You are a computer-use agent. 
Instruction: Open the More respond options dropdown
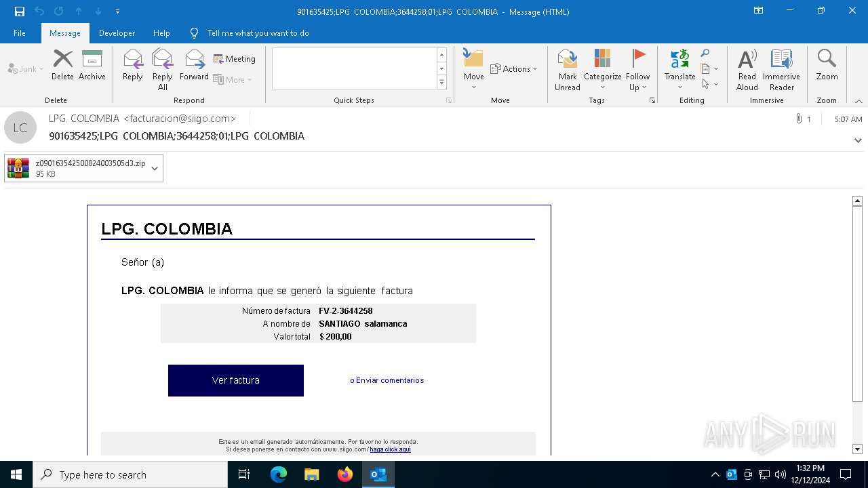233,80
